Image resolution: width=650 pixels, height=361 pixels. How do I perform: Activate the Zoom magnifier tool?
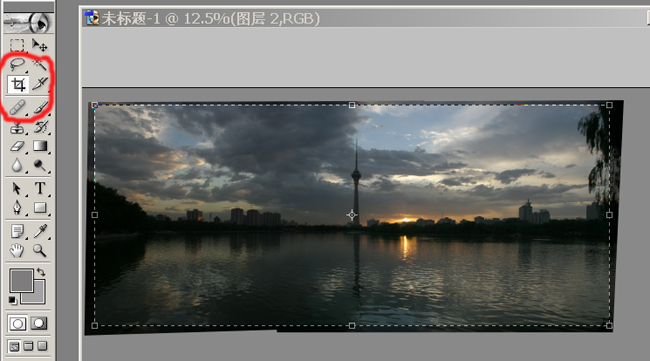pyautogui.click(x=40, y=250)
